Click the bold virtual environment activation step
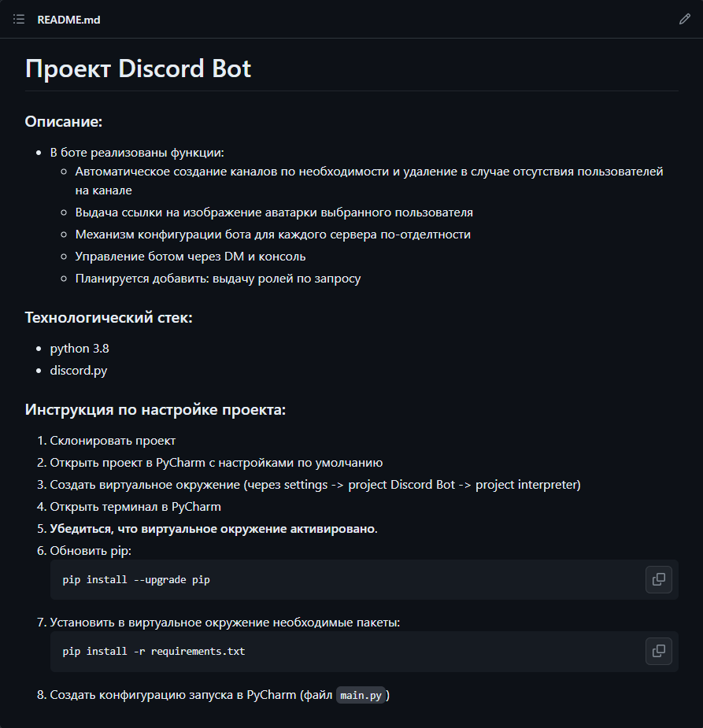 (x=213, y=529)
